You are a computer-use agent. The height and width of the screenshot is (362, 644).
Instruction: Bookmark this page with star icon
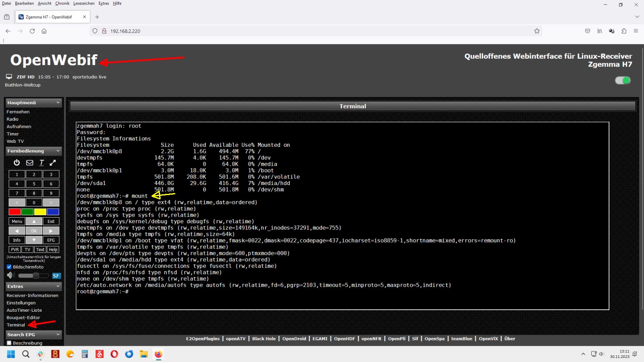[537, 31]
